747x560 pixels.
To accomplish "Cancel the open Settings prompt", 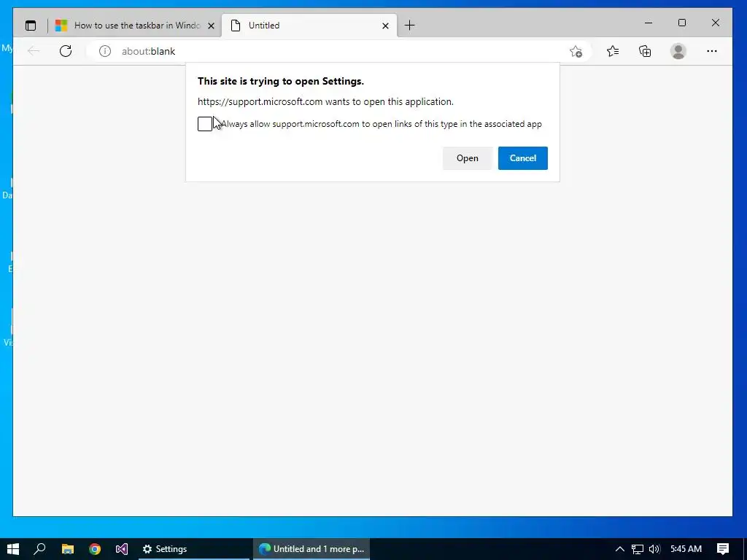I will point(522,158).
